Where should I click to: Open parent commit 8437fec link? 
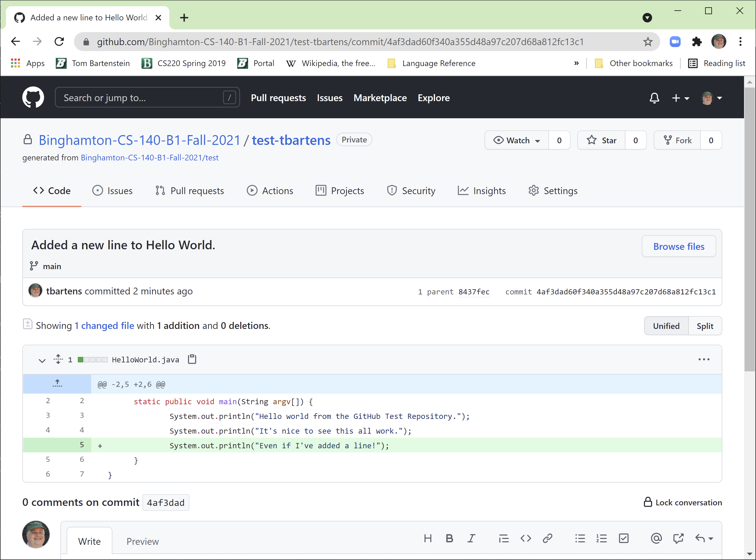474,292
